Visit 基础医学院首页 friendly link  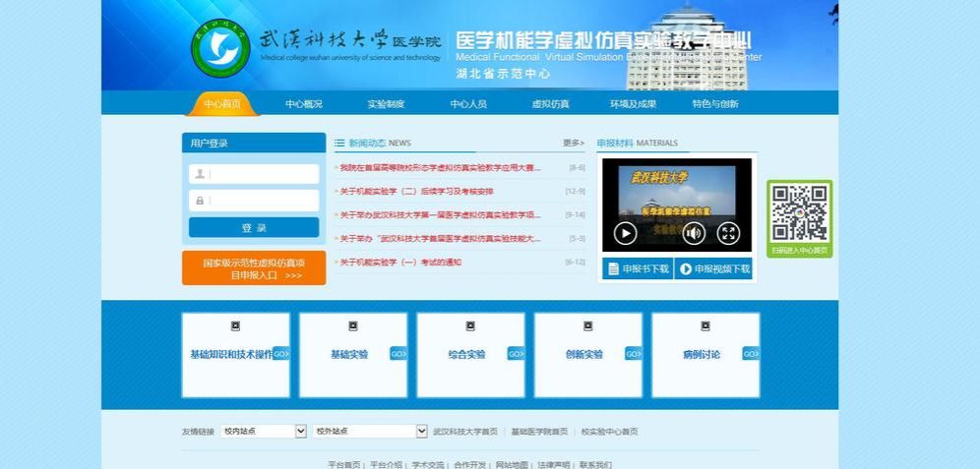[539, 432]
